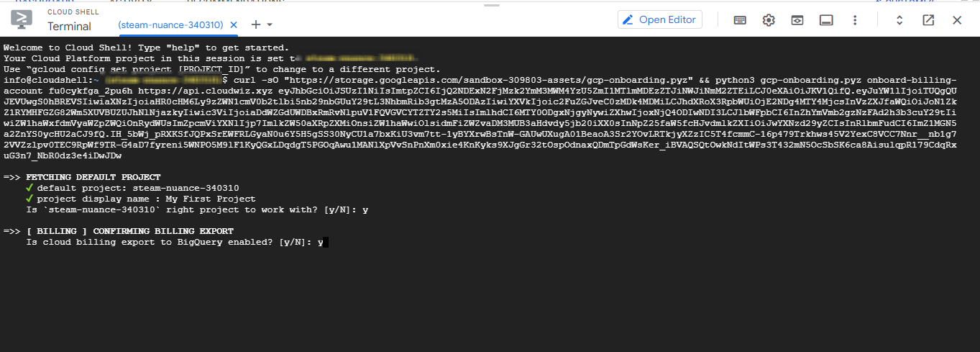Expand the new tab project dropdown arrow
This screenshot has height=352, width=980.
click(x=269, y=25)
